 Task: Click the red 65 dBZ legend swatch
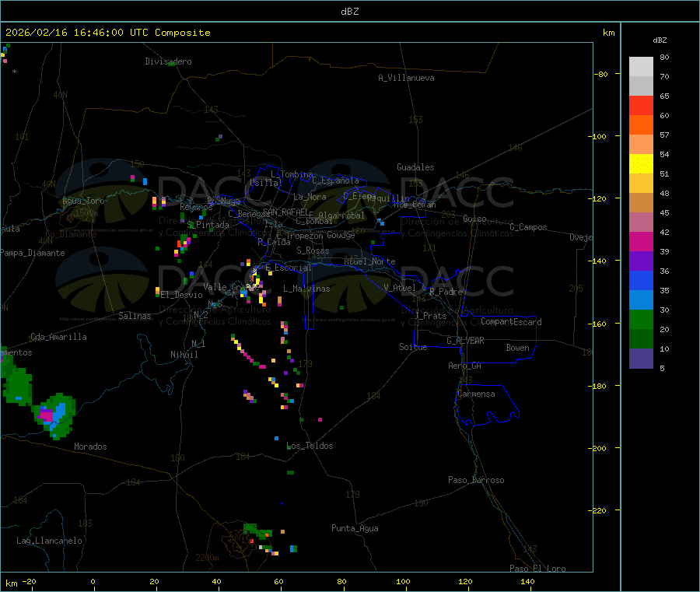coord(641,105)
